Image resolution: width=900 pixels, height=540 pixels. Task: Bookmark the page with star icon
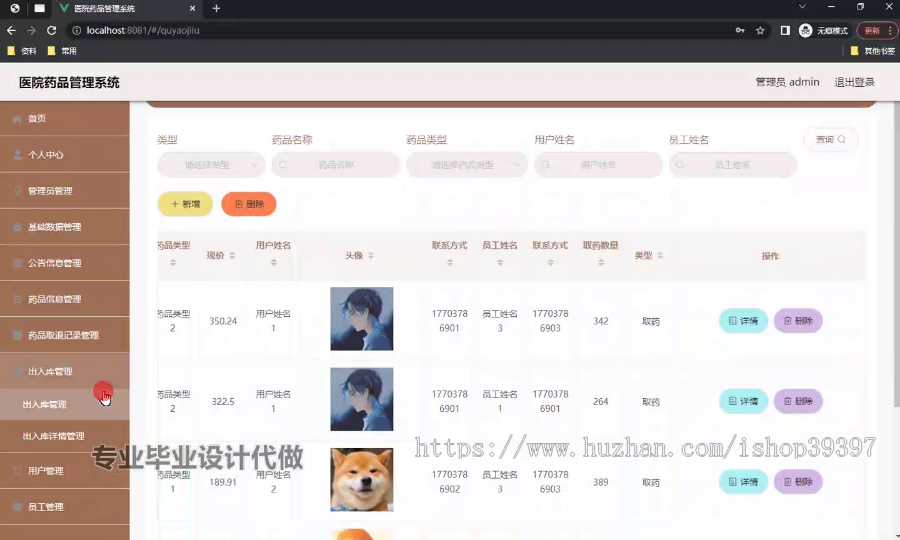(x=760, y=30)
